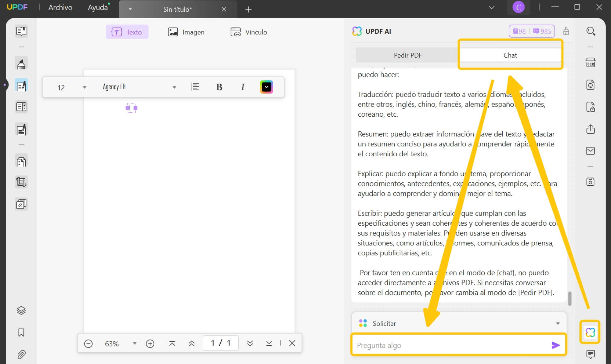Select the Sin título document tab
The width and height of the screenshot is (611, 364).
(178, 10)
